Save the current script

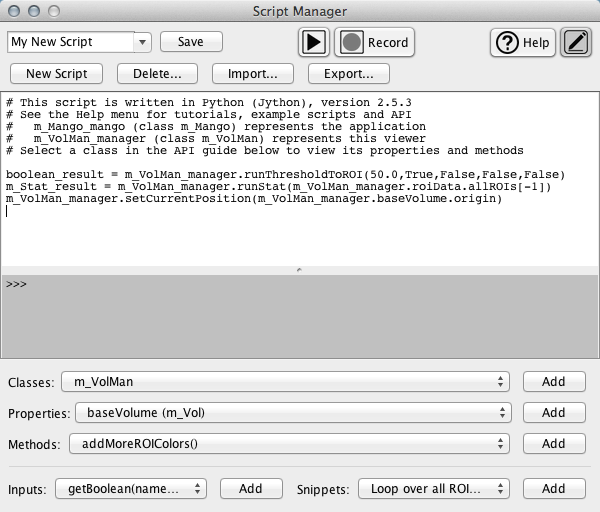[x=190, y=42]
